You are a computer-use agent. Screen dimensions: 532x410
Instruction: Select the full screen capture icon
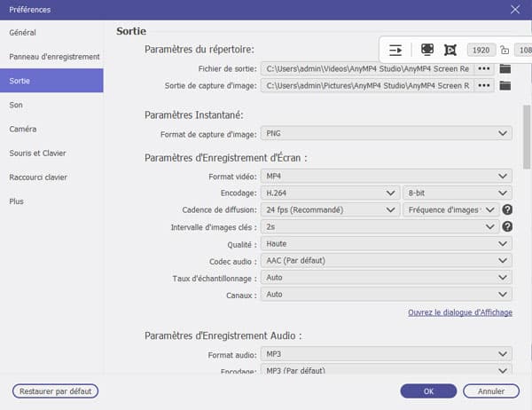point(427,51)
